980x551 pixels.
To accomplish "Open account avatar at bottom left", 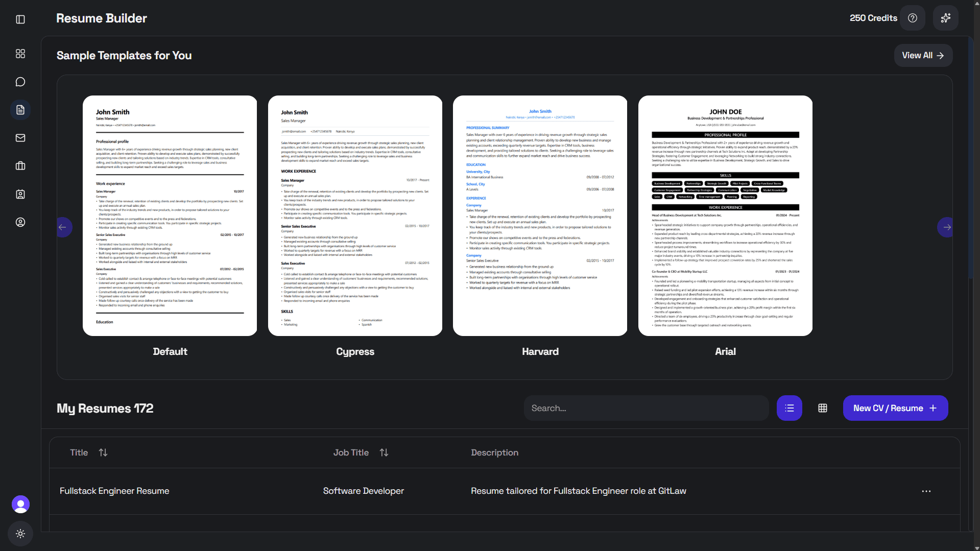I will coord(20,504).
